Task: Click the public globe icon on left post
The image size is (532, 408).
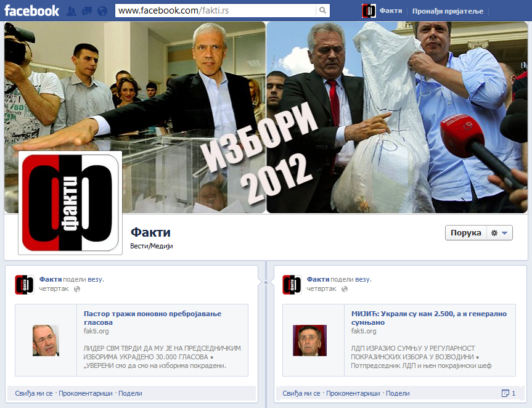Action: [x=76, y=288]
